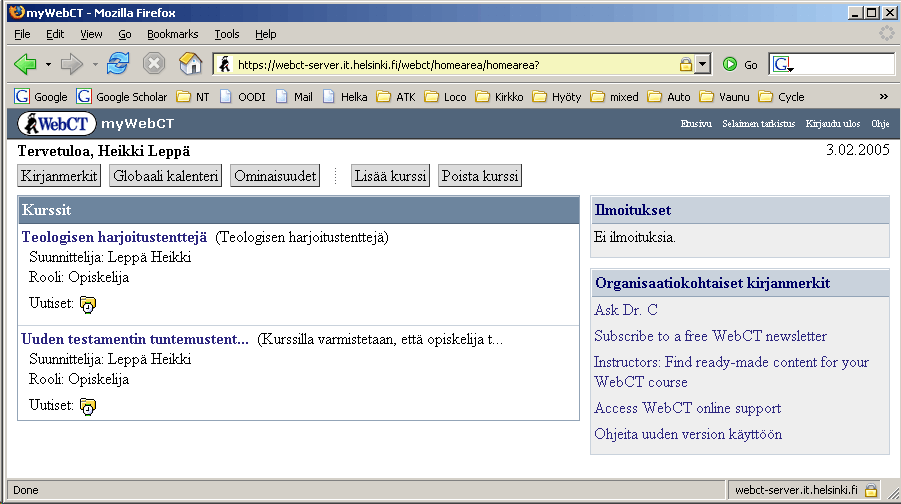Open the File menu
Viewport: 901px width, 504px height.
click(x=22, y=34)
